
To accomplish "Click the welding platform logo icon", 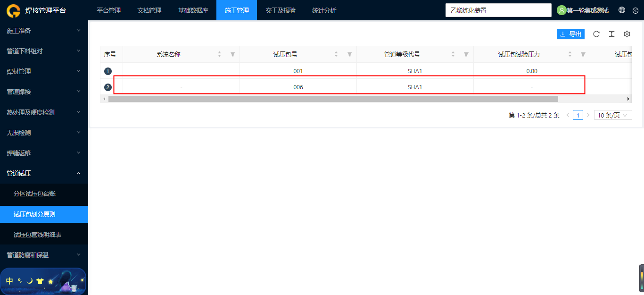I will [13, 10].
